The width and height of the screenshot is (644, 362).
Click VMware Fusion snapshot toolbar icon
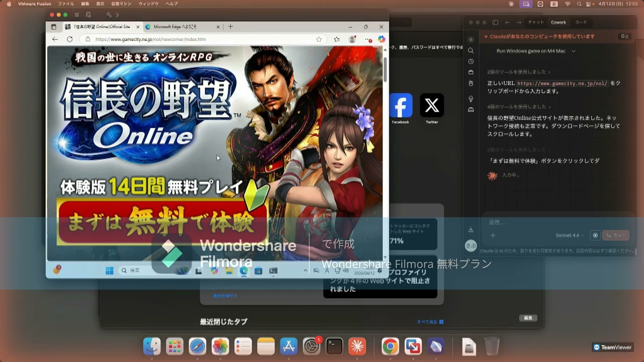click(x=89, y=15)
